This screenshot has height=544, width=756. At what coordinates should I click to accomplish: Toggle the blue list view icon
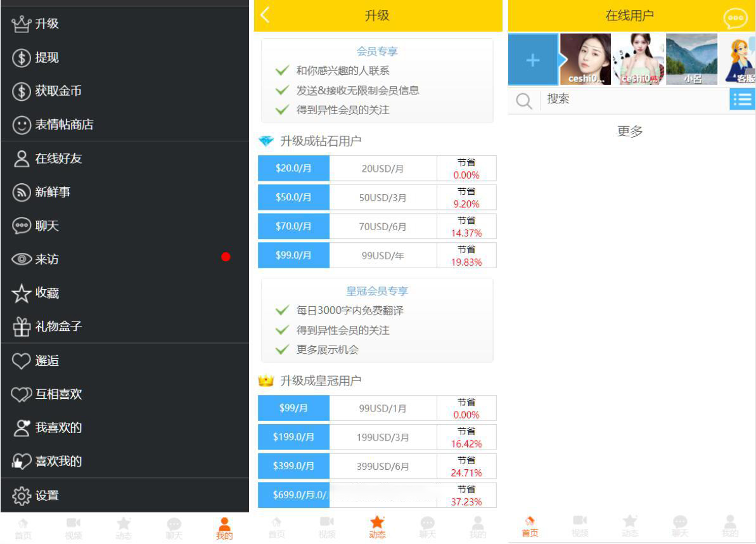[742, 100]
